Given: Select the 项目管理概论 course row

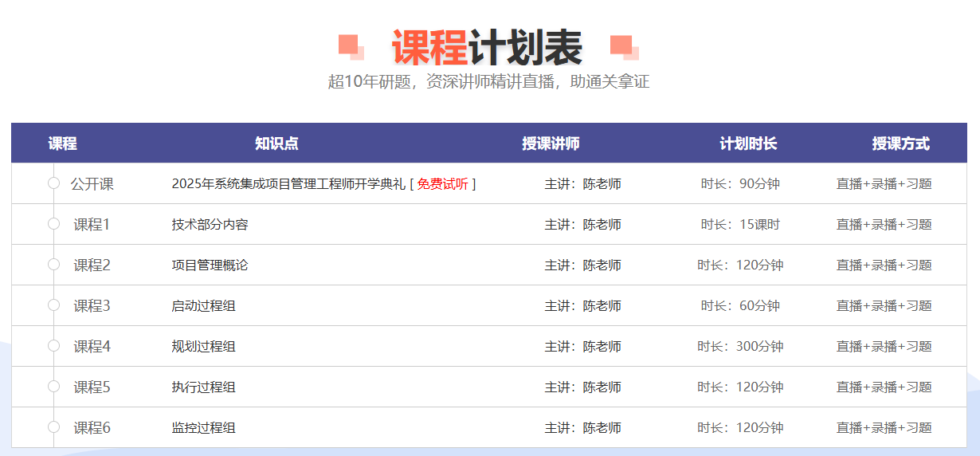Looking at the screenshot, I should tap(210, 265).
